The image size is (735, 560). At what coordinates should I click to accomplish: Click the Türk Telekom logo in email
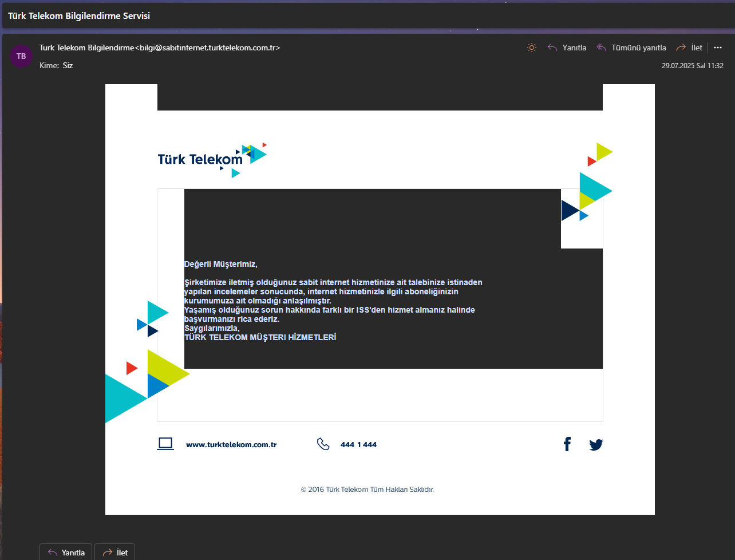[x=212, y=160]
